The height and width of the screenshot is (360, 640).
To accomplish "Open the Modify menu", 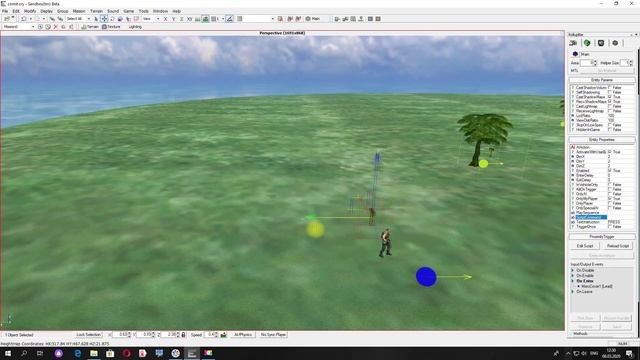I will 30,11.
